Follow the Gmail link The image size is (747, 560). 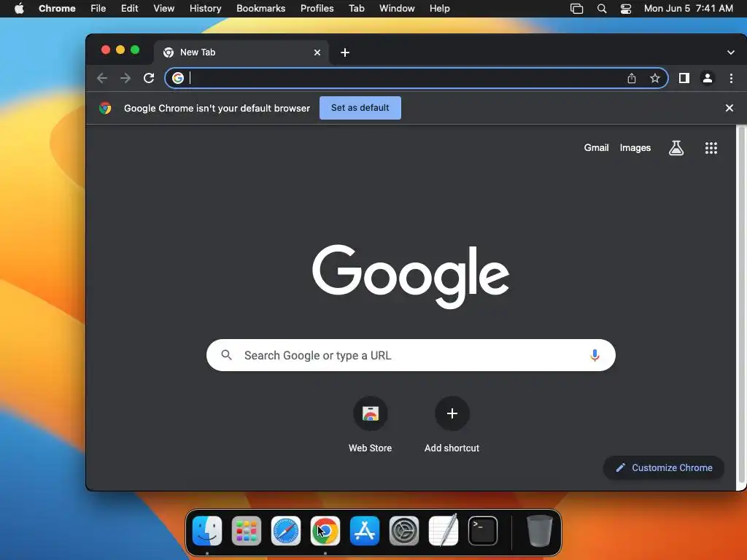(596, 147)
